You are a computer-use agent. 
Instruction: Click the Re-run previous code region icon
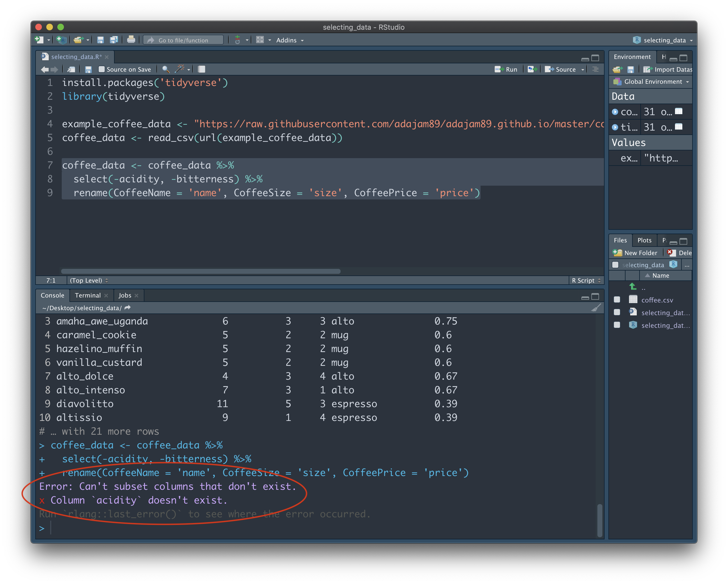(532, 69)
